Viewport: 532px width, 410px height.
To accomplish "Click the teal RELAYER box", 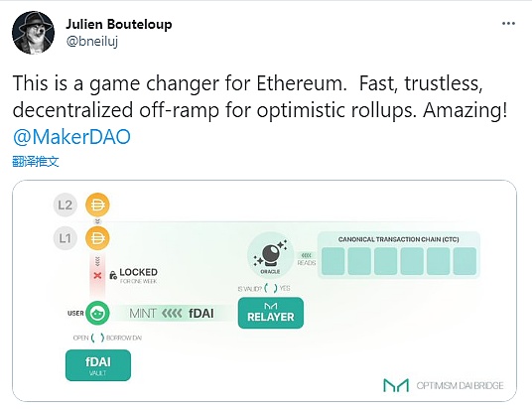I will [x=271, y=313].
